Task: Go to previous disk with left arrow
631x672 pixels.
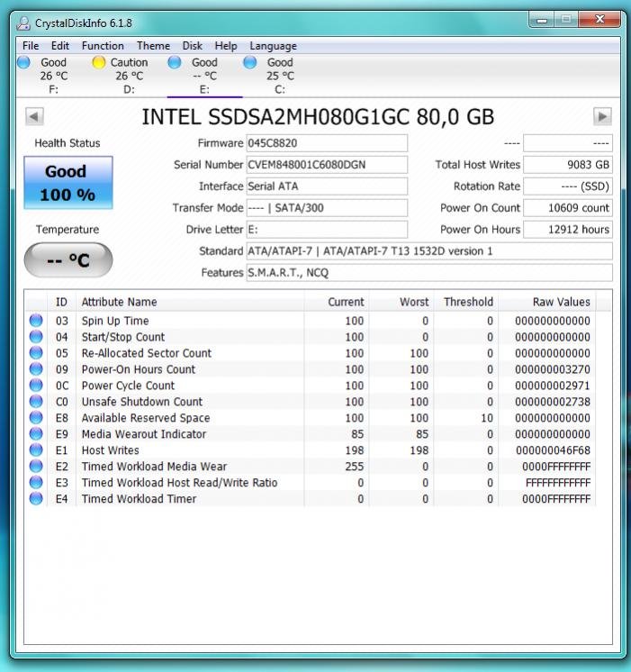Action: click(34, 116)
